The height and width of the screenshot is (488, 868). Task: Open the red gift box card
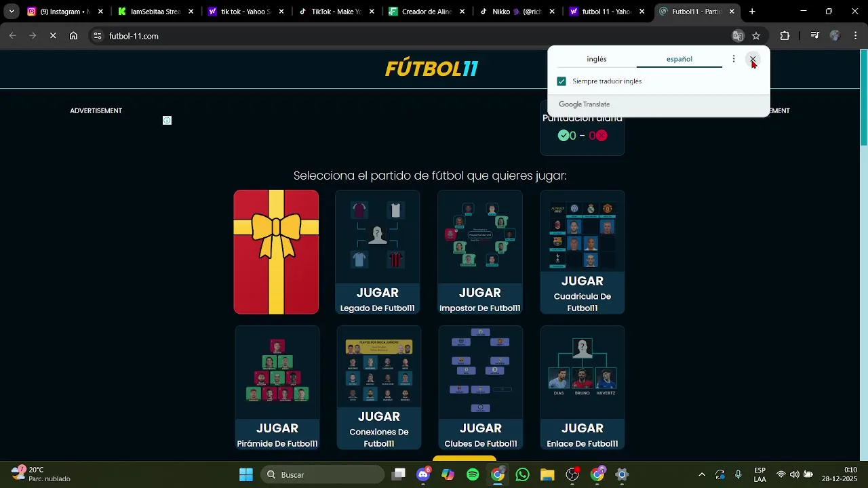(x=276, y=252)
